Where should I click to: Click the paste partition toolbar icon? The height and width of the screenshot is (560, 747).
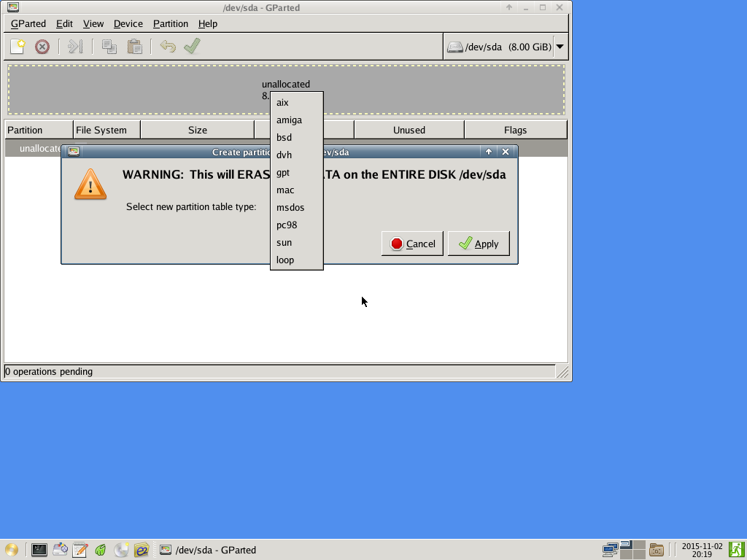pyautogui.click(x=134, y=47)
